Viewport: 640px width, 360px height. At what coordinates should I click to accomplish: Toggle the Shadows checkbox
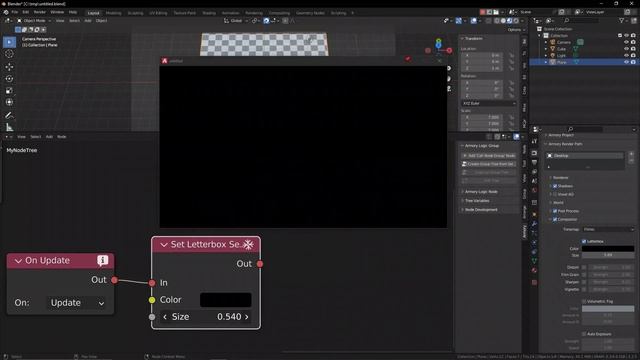pos(555,186)
